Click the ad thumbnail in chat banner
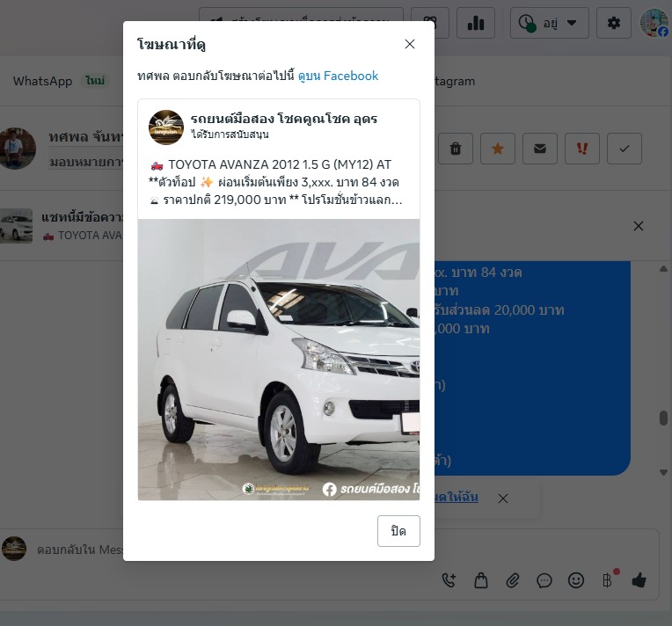This screenshot has width=672, height=626. click(17, 226)
